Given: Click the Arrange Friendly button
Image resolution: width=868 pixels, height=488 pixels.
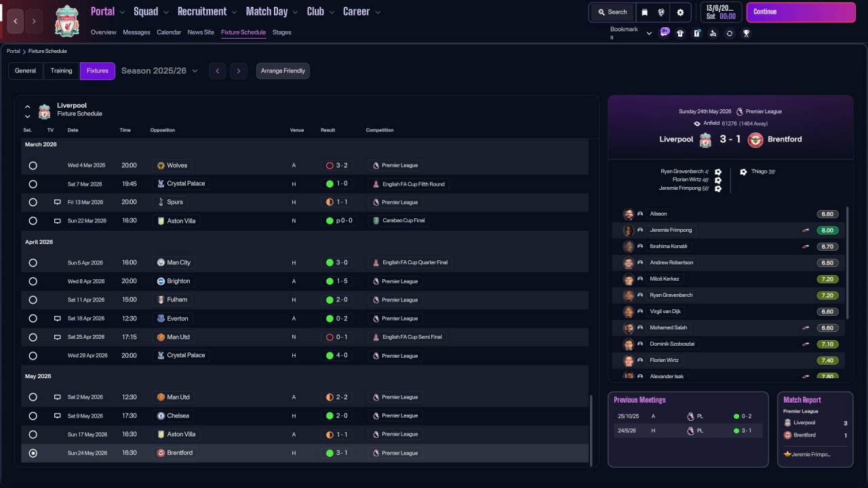Looking at the screenshot, I should point(283,71).
